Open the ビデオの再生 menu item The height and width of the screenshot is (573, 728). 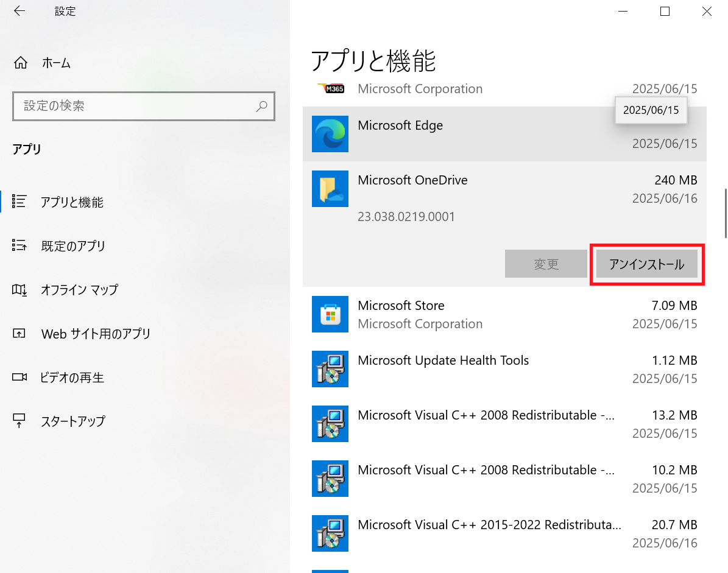pyautogui.click(x=145, y=377)
